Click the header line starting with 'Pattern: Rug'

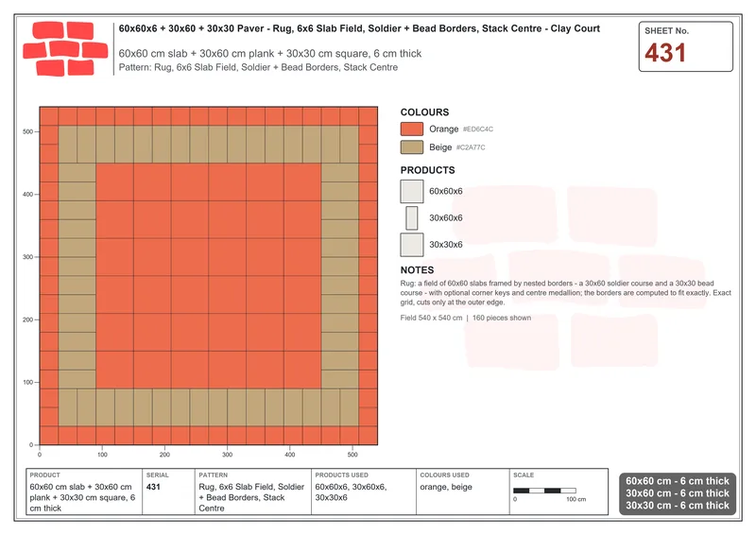point(258,67)
